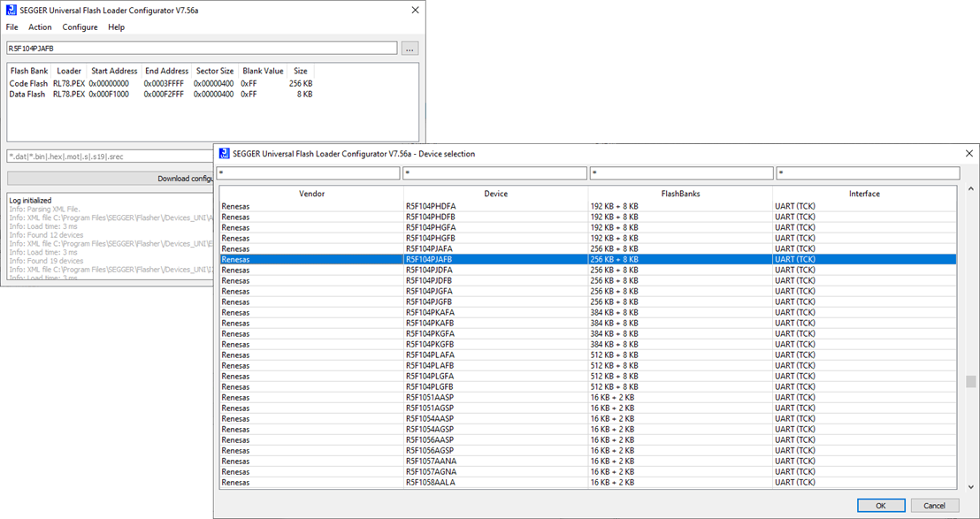Select device R5F1051AGSP
The image size is (980, 519).
(x=588, y=408)
